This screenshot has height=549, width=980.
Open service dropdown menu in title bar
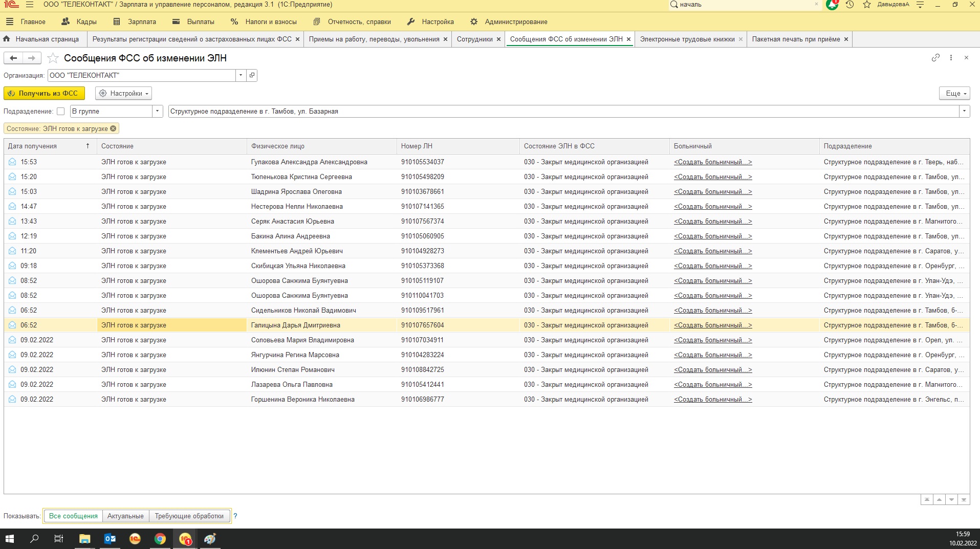(x=920, y=5)
